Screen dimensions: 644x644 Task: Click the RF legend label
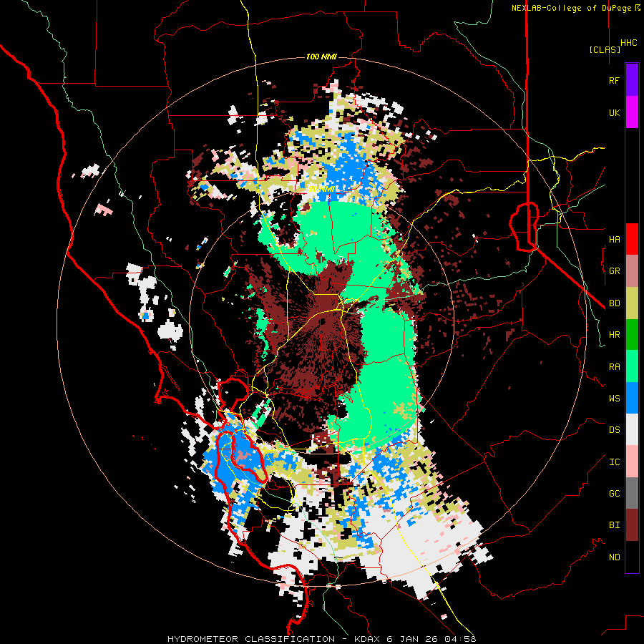click(614, 80)
